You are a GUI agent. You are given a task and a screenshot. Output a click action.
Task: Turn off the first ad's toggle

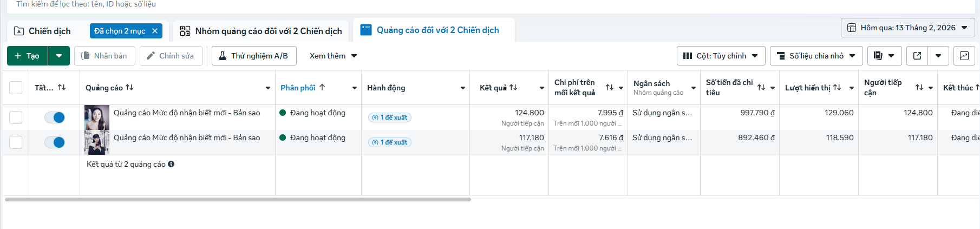(x=55, y=117)
